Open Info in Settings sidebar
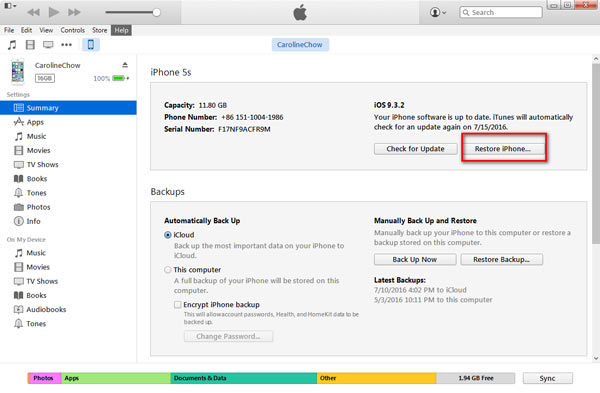Viewport: 600px width, 393px height. (x=68, y=221)
